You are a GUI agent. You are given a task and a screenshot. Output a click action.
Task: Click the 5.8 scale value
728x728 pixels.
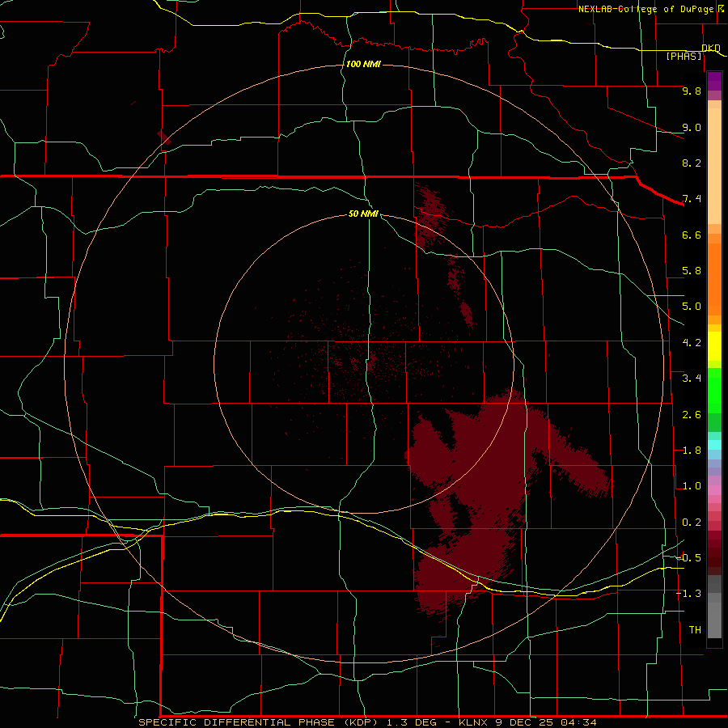tap(692, 271)
